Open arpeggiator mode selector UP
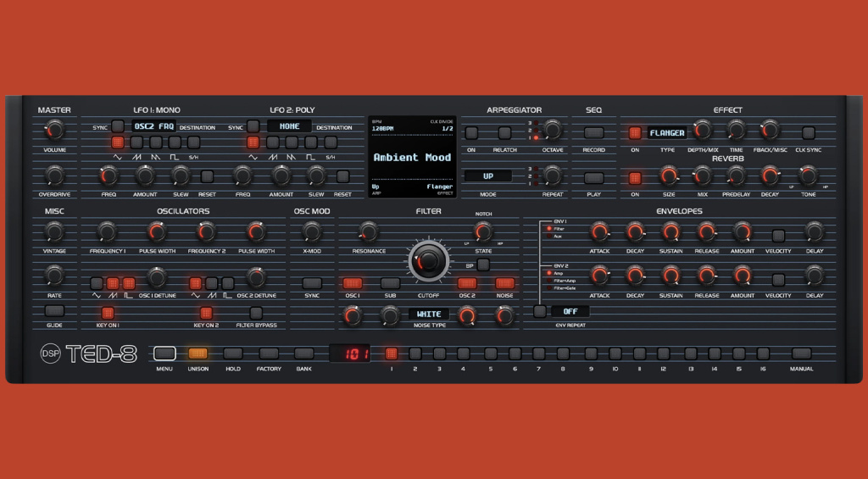Screen dimensions: 868x479 tap(487, 176)
